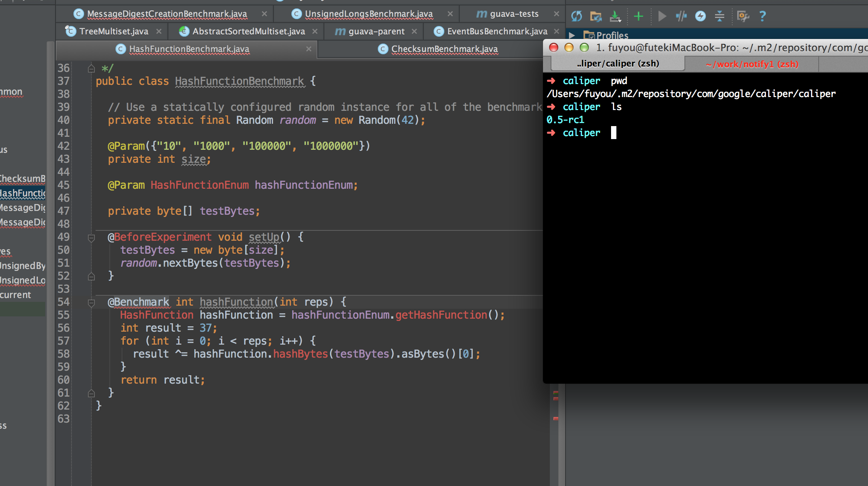Close the TreeMultiset.java tab
This screenshot has height=486, width=868.
(x=159, y=31)
